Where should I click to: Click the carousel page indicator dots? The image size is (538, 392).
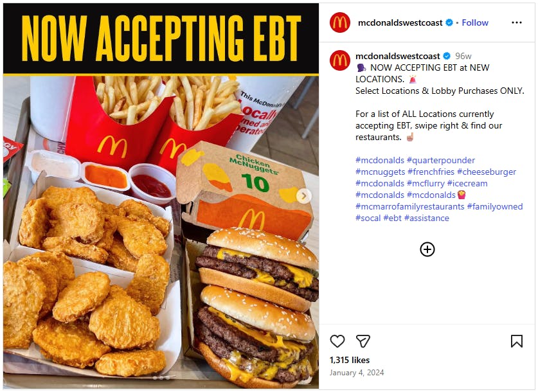[161, 378]
